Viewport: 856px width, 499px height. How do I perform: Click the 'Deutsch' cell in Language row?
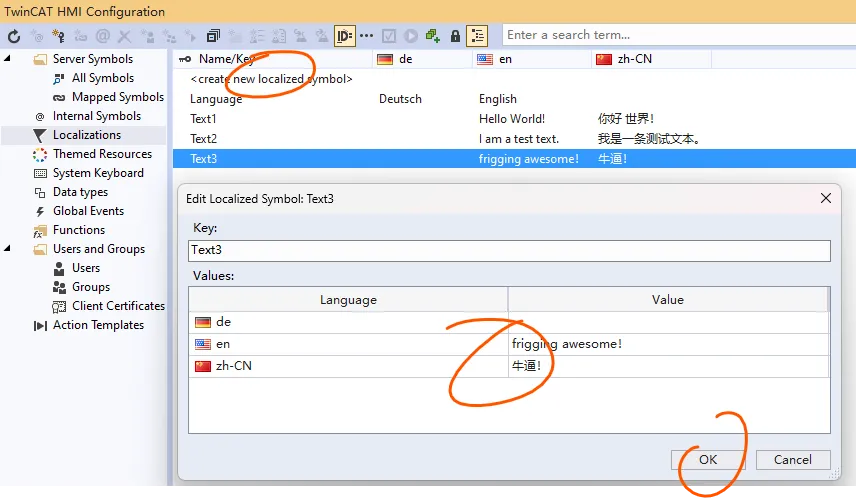click(x=400, y=99)
